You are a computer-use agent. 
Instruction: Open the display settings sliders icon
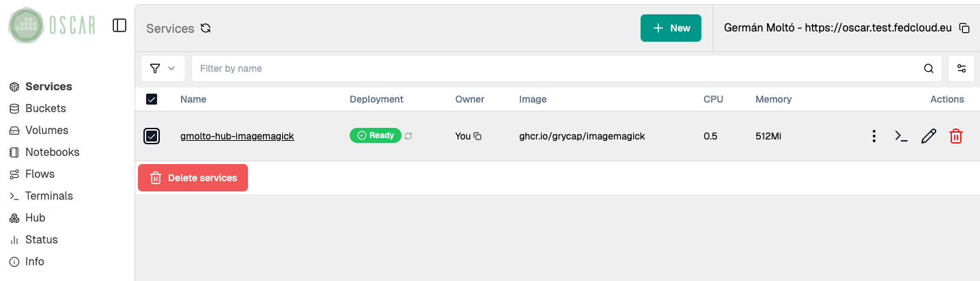[962, 68]
